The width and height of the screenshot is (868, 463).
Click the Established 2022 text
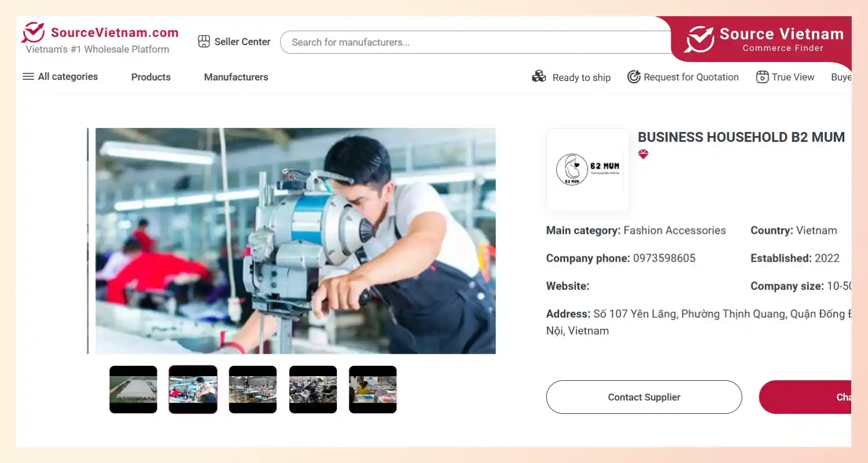[x=795, y=258]
